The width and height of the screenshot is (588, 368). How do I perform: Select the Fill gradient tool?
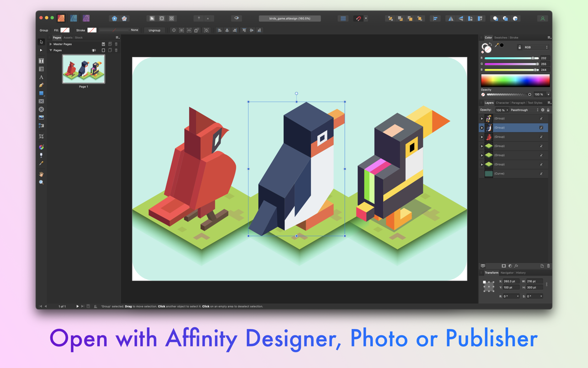point(41,147)
